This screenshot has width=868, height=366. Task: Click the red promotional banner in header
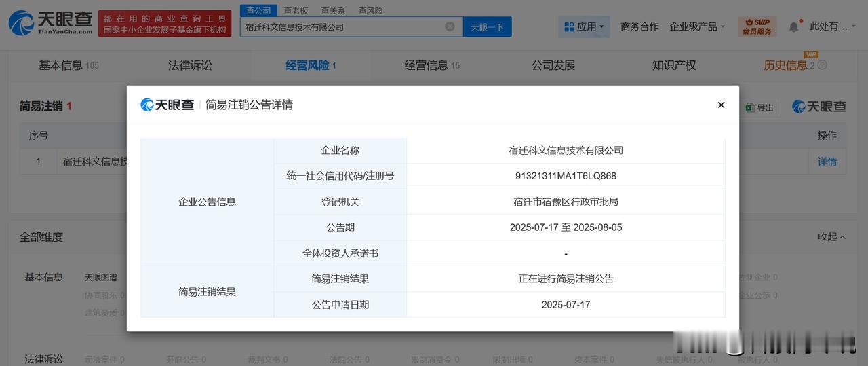[165, 23]
